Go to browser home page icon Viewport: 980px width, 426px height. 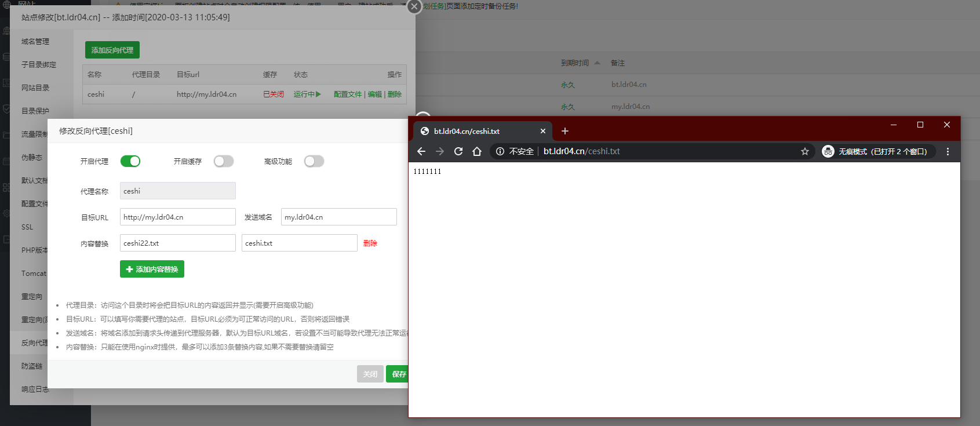[x=477, y=151]
